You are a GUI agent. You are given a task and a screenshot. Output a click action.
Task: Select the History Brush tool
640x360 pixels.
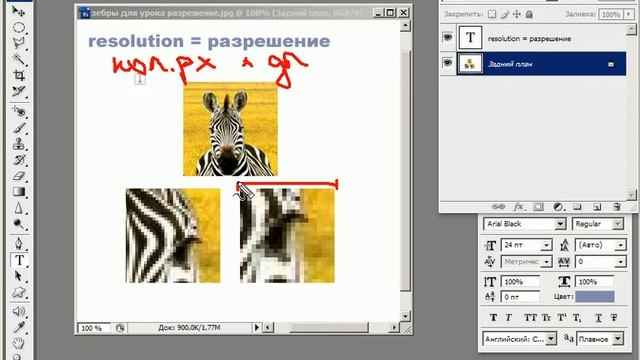[18, 160]
